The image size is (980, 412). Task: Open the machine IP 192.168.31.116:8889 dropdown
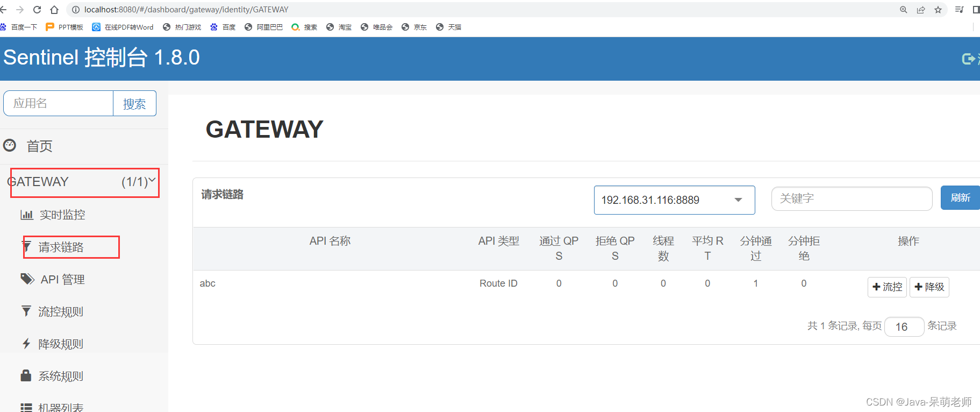(674, 200)
